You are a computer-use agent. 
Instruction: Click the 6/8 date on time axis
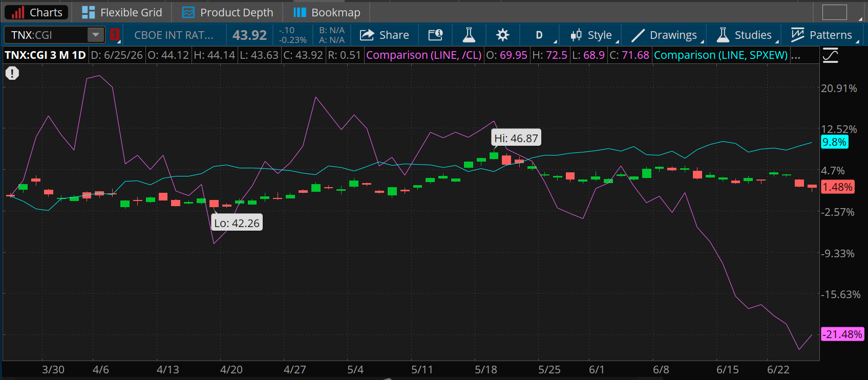coord(661,369)
